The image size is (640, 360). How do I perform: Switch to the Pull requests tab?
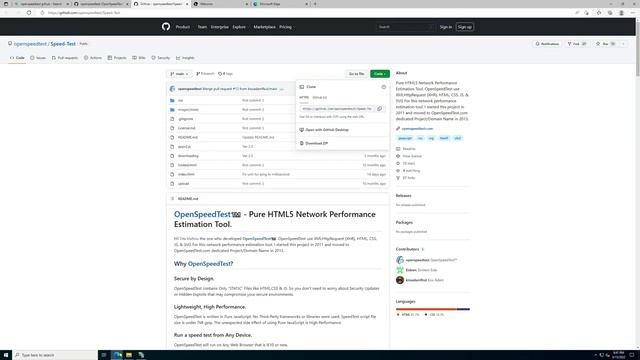click(x=64, y=58)
